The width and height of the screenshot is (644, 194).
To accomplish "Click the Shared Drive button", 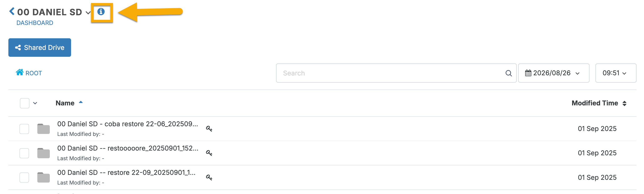I will click(x=40, y=48).
